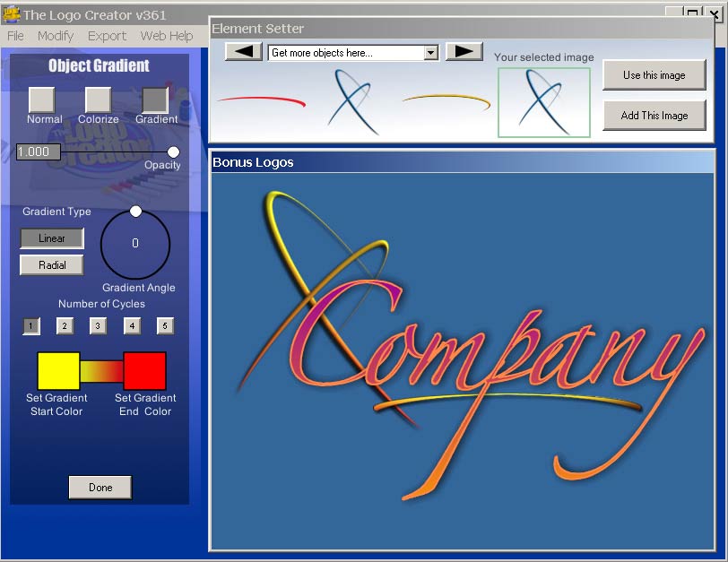Open the 'Get more objects here' dropdown
Image resolution: width=728 pixels, height=562 pixels.
click(430, 53)
